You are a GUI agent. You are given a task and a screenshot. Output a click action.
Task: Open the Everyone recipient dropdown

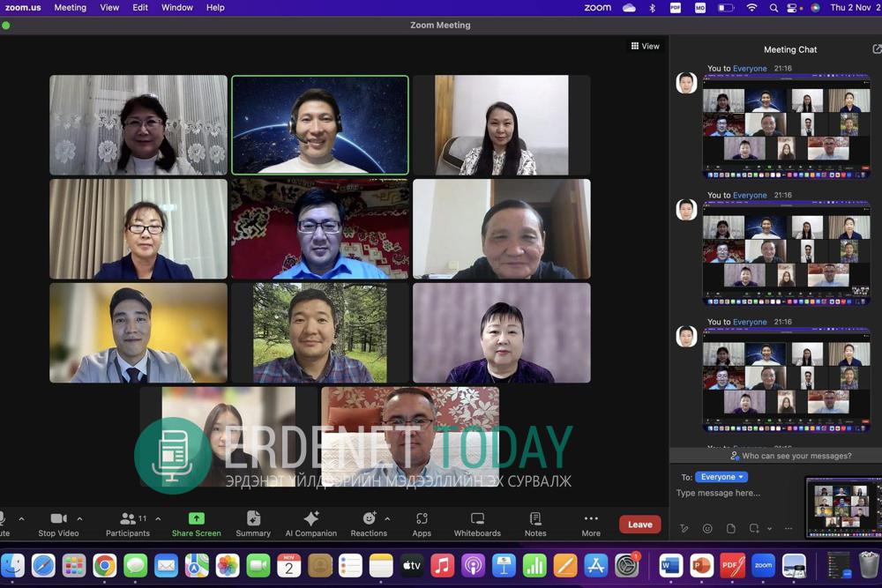pyautogui.click(x=721, y=477)
